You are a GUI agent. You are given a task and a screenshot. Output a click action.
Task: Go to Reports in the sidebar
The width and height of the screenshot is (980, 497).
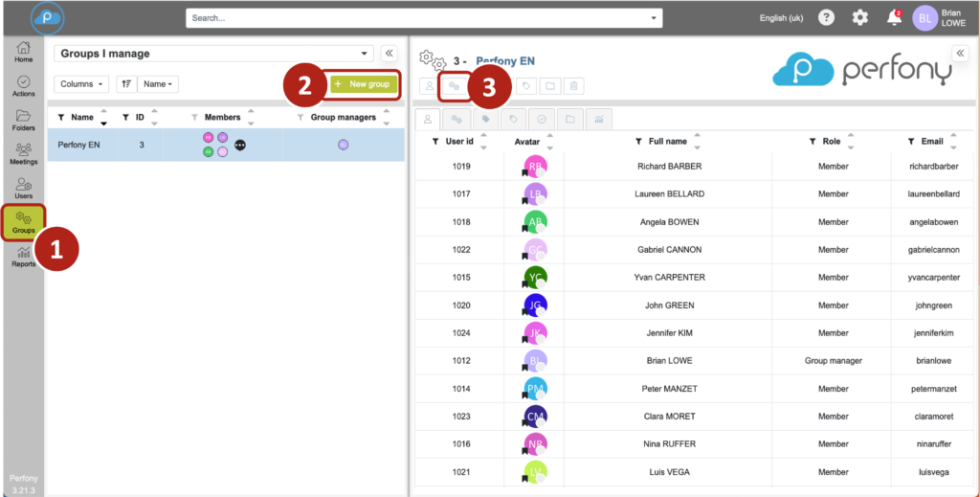click(24, 257)
